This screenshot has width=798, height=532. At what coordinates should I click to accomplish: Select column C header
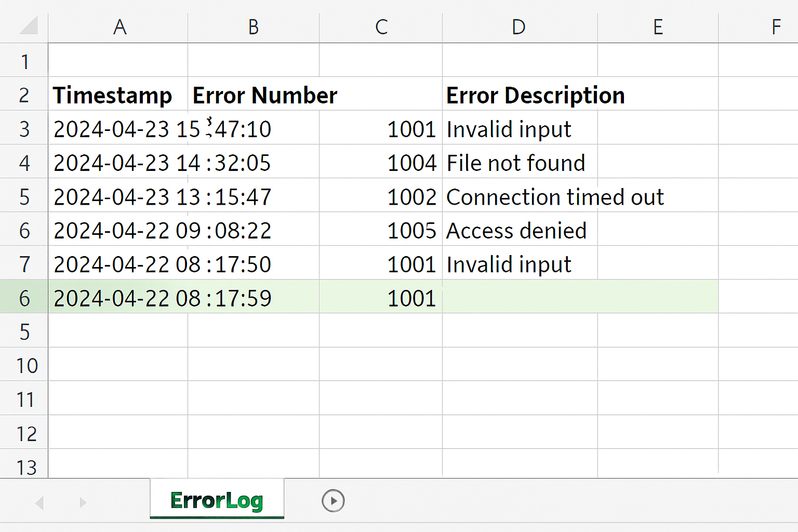[381, 27]
